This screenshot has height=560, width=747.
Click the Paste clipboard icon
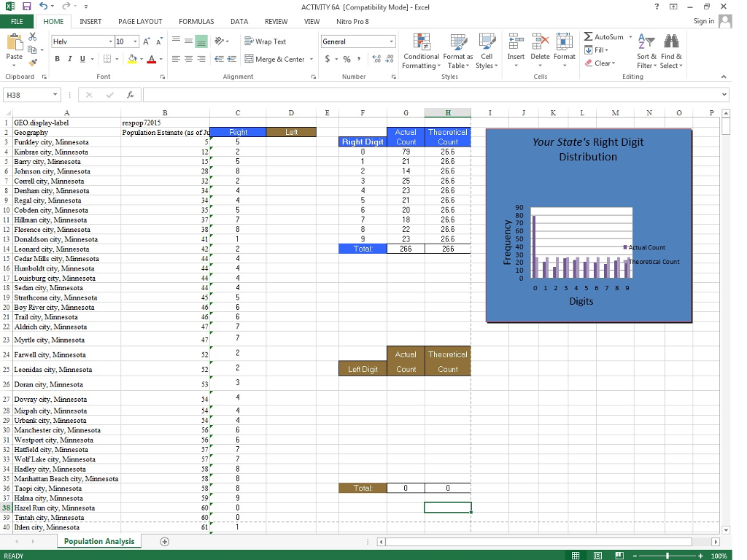tap(15, 42)
